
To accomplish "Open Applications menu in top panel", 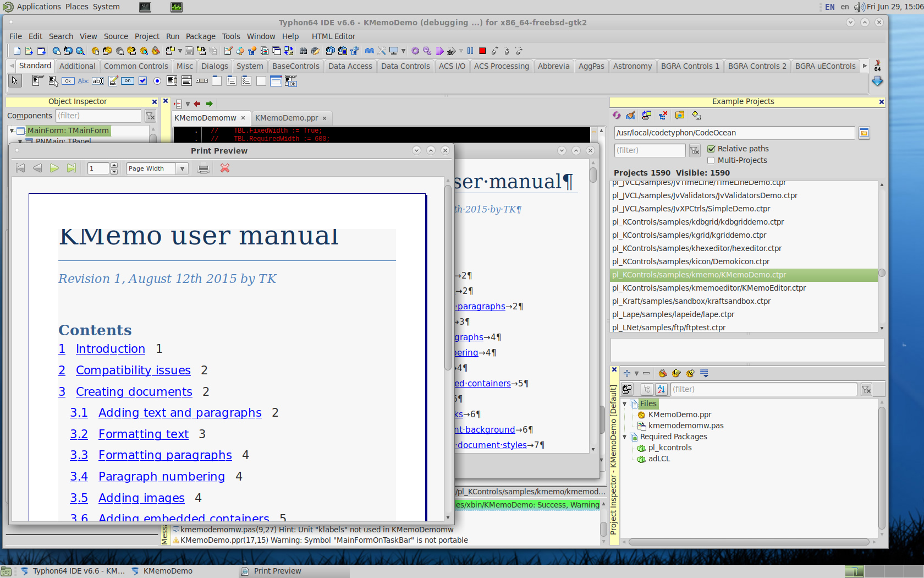I will tap(38, 7).
